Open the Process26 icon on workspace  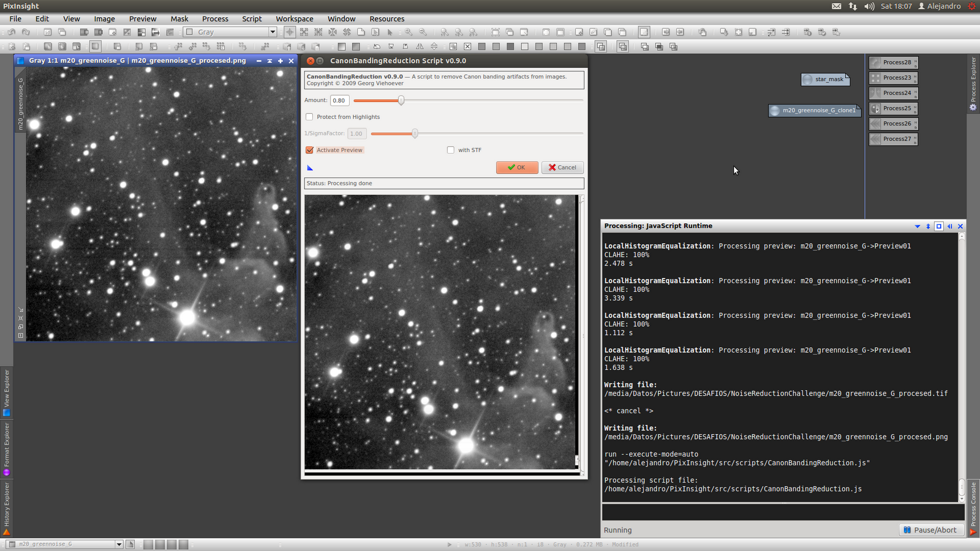(x=893, y=124)
